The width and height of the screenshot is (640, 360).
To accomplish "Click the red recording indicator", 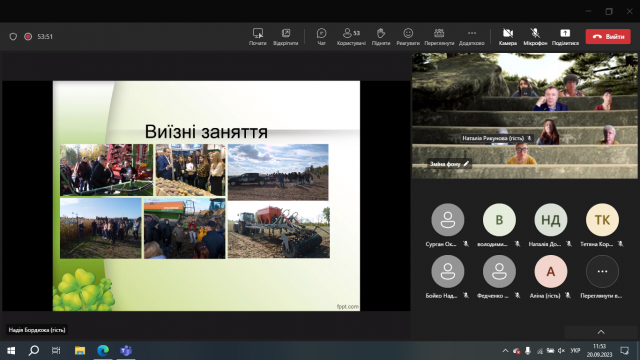I will point(28,37).
